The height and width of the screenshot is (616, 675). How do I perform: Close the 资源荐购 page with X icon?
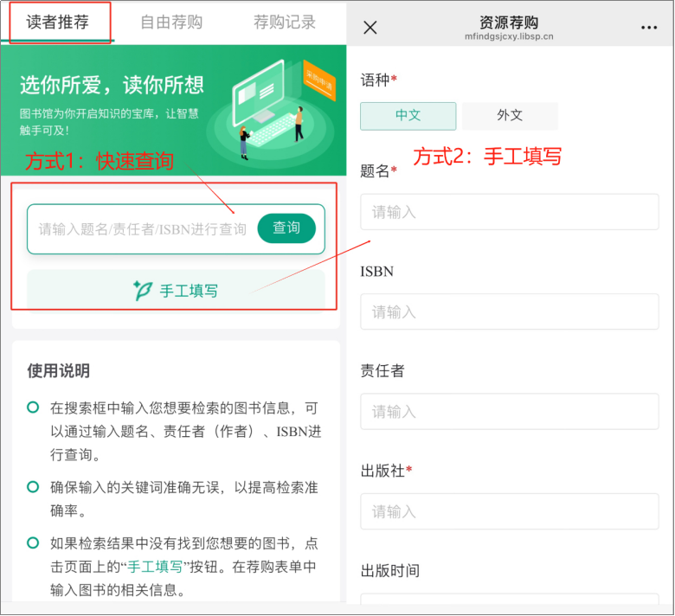[370, 28]
